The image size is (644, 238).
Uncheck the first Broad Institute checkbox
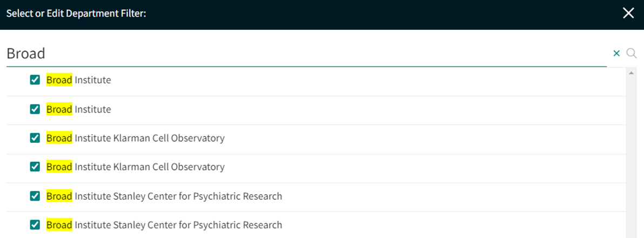tap(35, 80)
